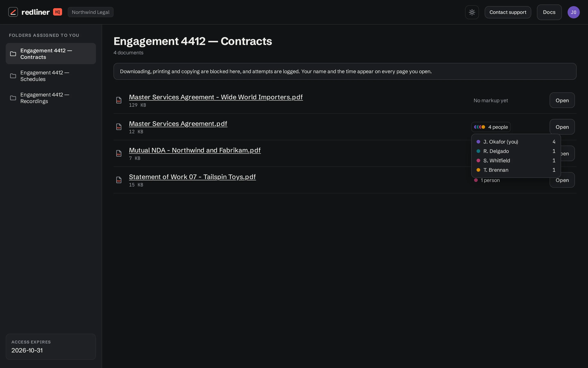Open Mutual NDA - Northwind and Fabrikam.pdf link
Image resolution: width=588 pixels, height=368 pixels.
tap(195, 150)
